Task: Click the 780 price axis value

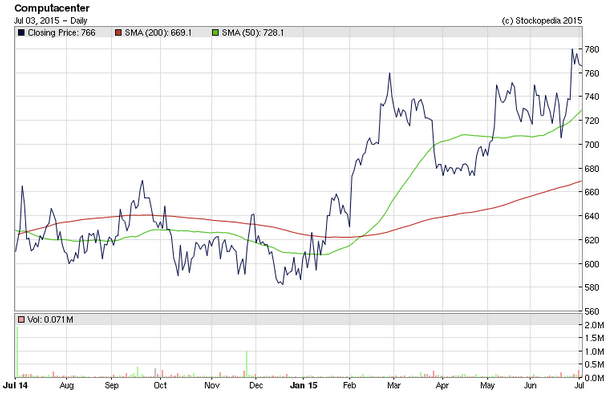Action: tap(592, 49)
